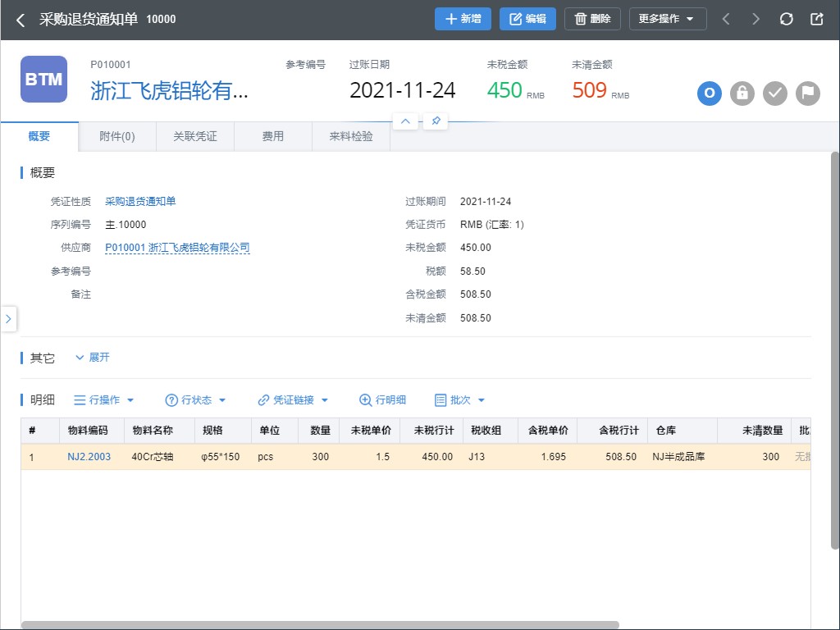Open the 行状态 dropdown

pyautogui.click(x=195, y=400)
